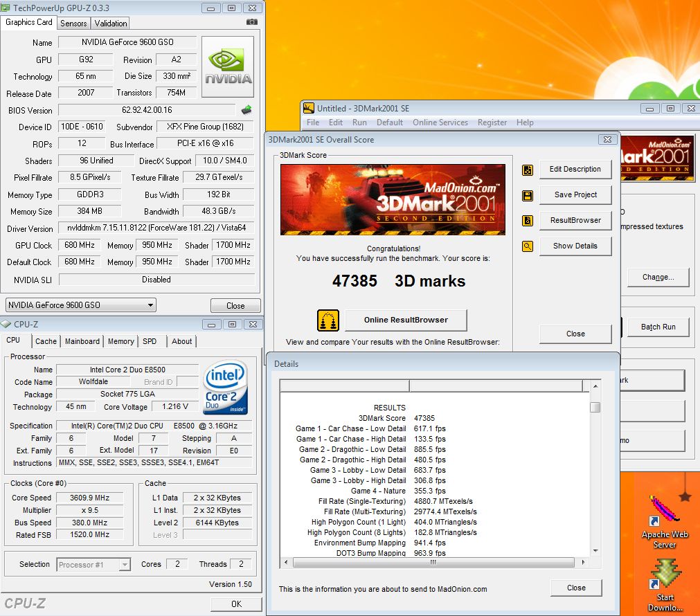Click the Edit Description button
This screenshot has height=616, width=700.
coord(575,169)
